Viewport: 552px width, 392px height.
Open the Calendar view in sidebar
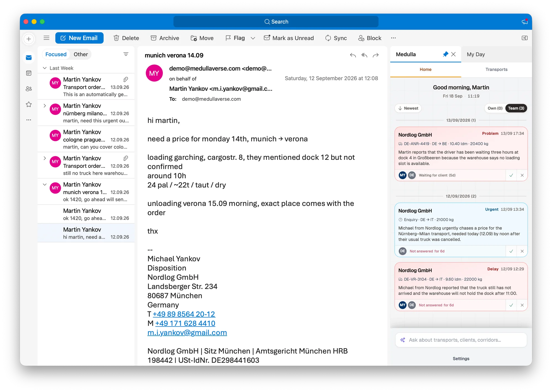(x=29, y=73)
